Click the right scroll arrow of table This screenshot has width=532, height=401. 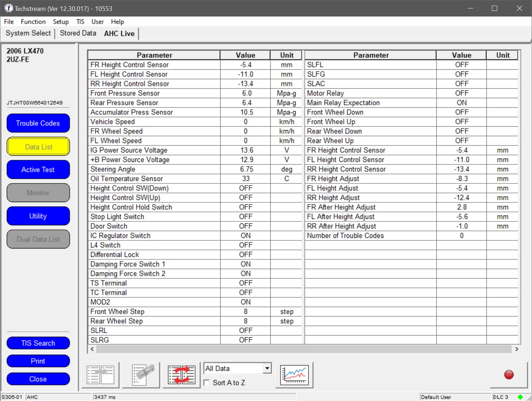tap(517, 349)
